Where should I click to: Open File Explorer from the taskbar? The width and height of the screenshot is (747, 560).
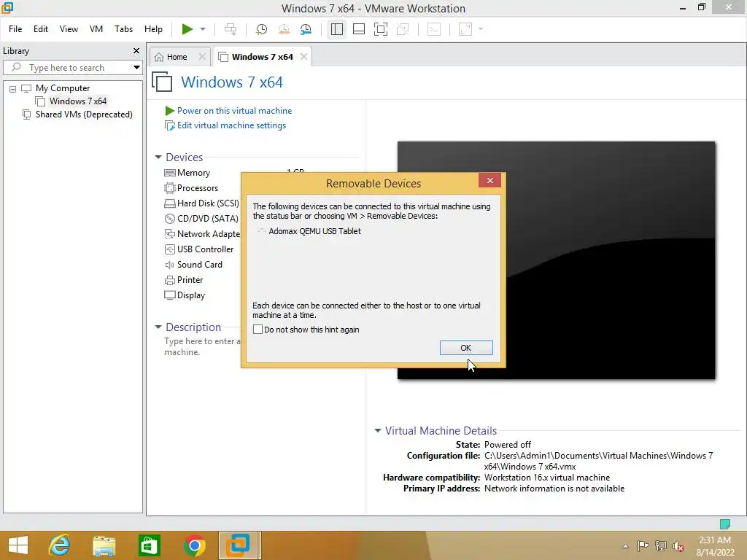104,545
